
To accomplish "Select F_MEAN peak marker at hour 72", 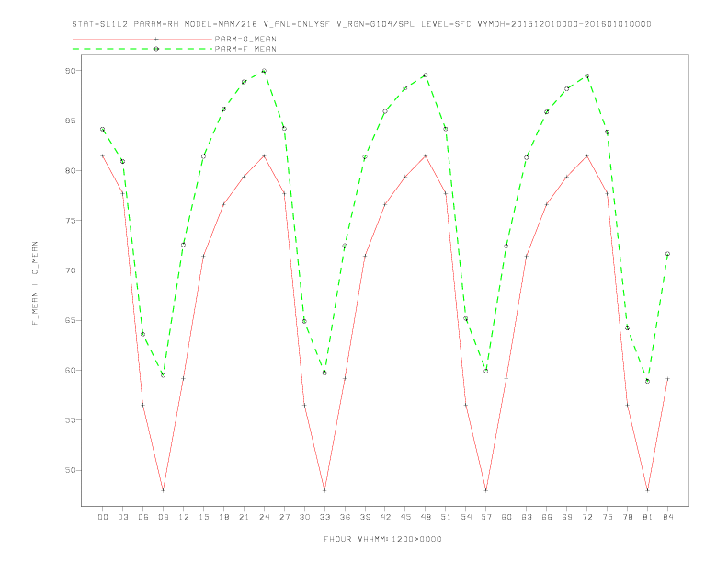I will 586,75.
